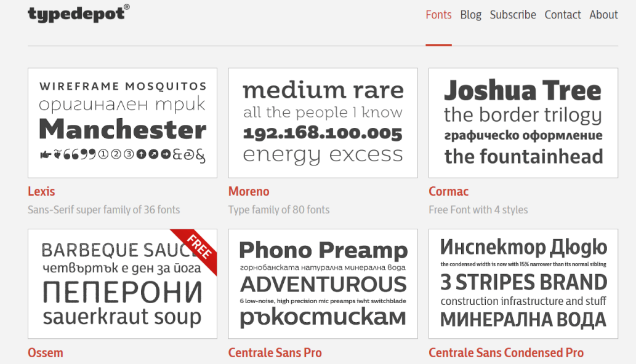Viewport: 636px width, 364px height.
Task: Switch to the Fonts section
Action: click(438, 15)
